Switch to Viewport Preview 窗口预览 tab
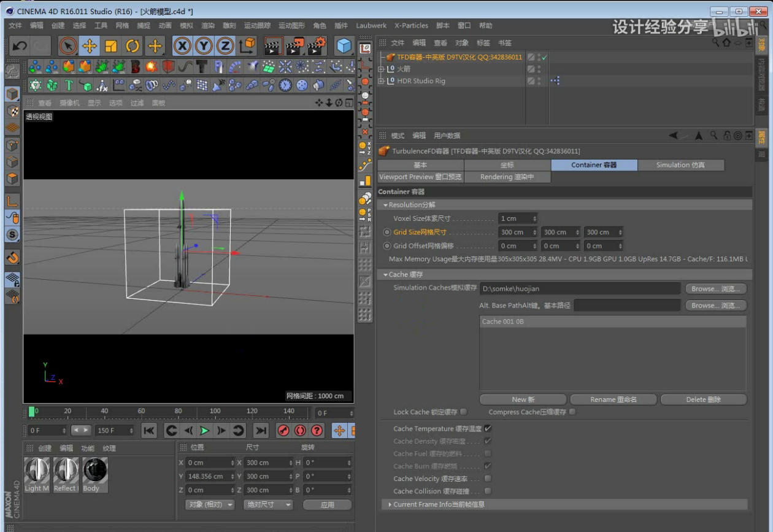The height and width of the screenshot is (532, 773). 420,177
